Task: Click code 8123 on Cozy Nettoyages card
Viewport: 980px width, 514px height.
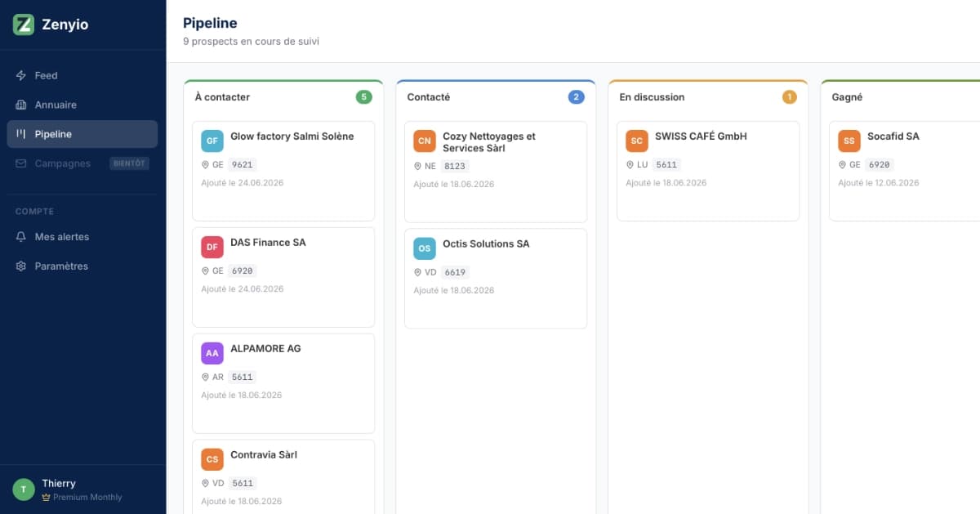Action: point(455,166)
